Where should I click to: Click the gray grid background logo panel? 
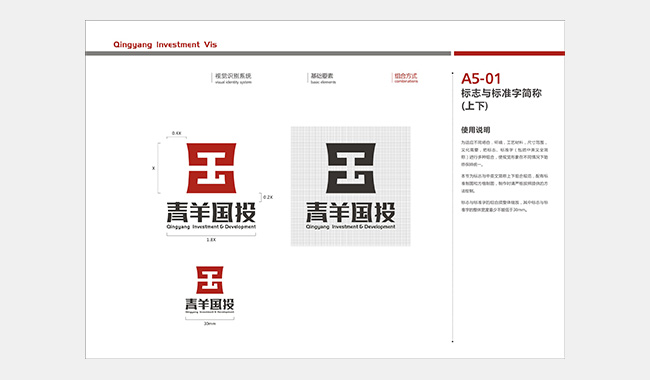coord(351,186)
